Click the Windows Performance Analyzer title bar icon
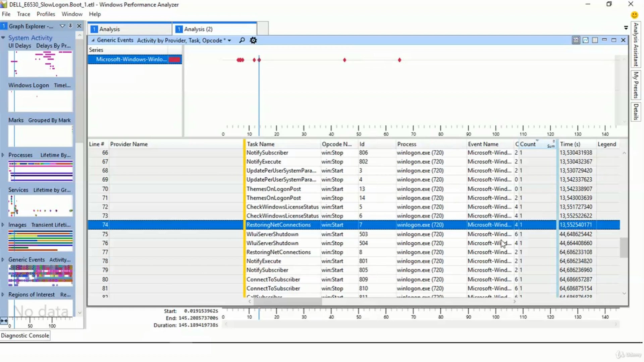 point(4,4)
